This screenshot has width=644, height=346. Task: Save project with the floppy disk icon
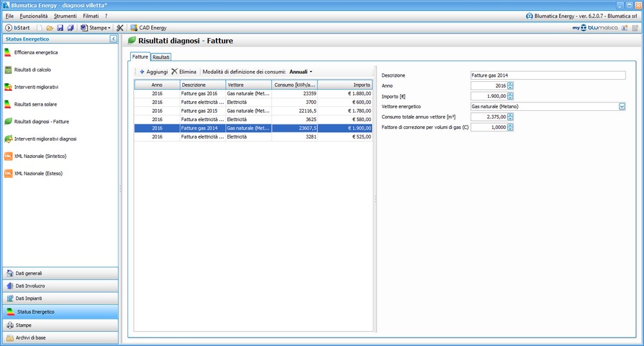coord(60,28)
